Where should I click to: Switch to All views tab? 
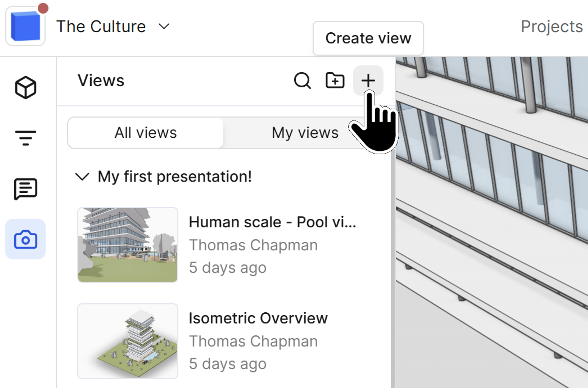(146, 133)
